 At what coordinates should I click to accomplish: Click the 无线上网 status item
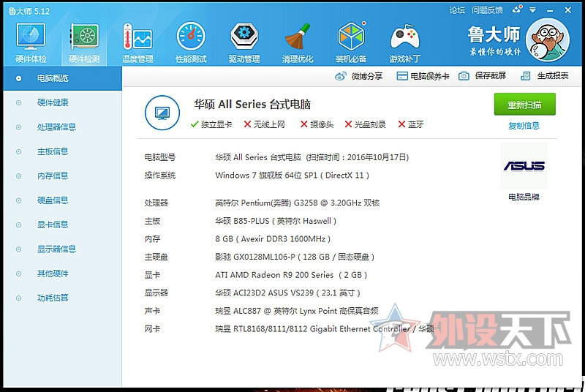point(264,124)
